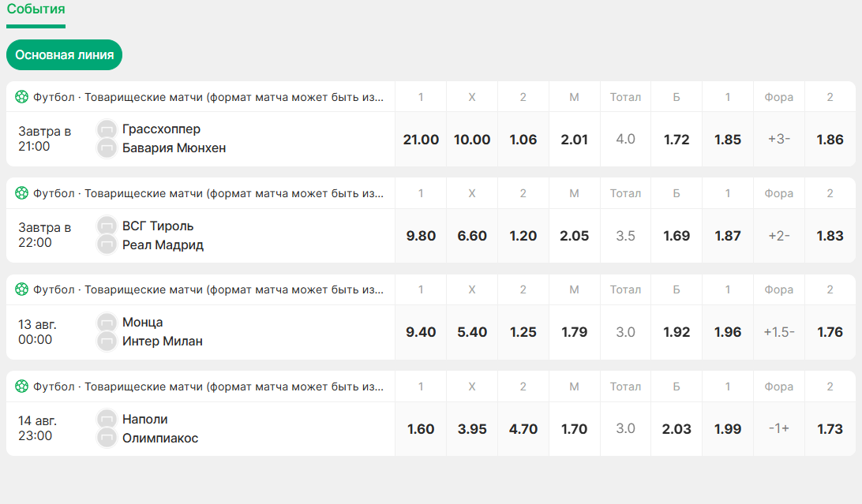
Task: Click football icon above Монца match
Action: [21, 289]
